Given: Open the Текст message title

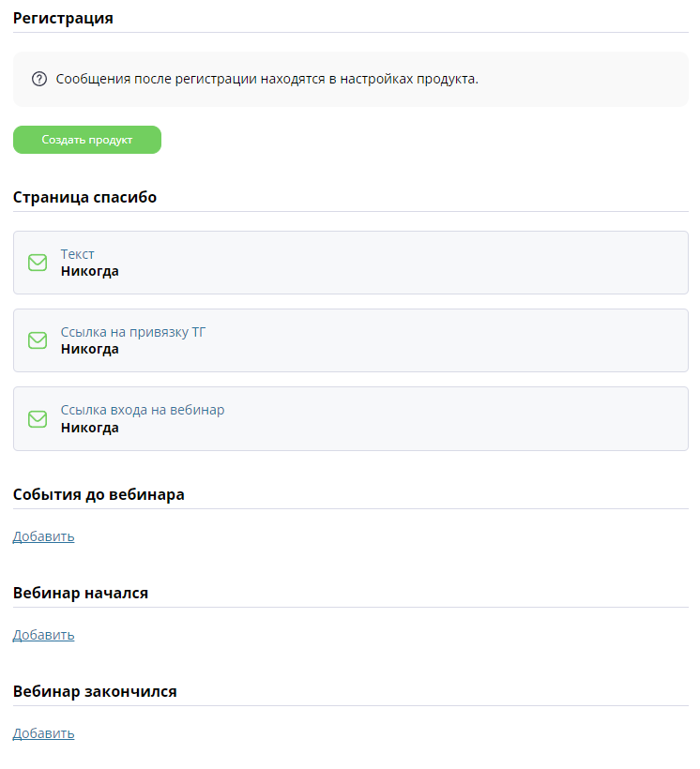Looking at the screenshot, I should pos(77,254).
